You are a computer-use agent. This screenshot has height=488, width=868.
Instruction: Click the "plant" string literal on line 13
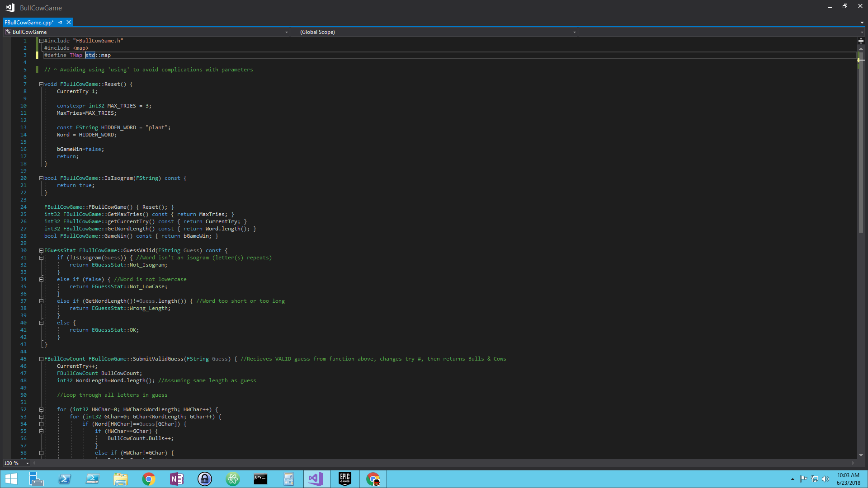pos(156,127)
